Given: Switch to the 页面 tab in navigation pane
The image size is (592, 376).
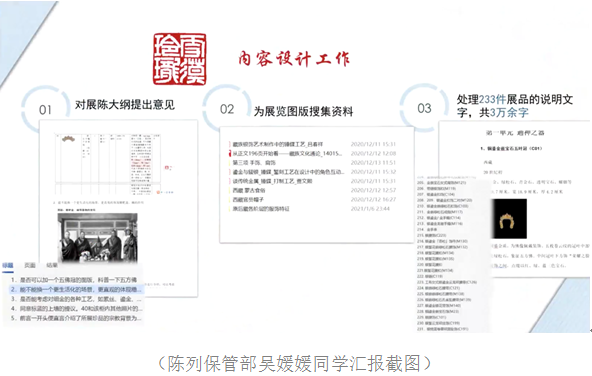Looking at the screenshot, I should pos(30,265).
